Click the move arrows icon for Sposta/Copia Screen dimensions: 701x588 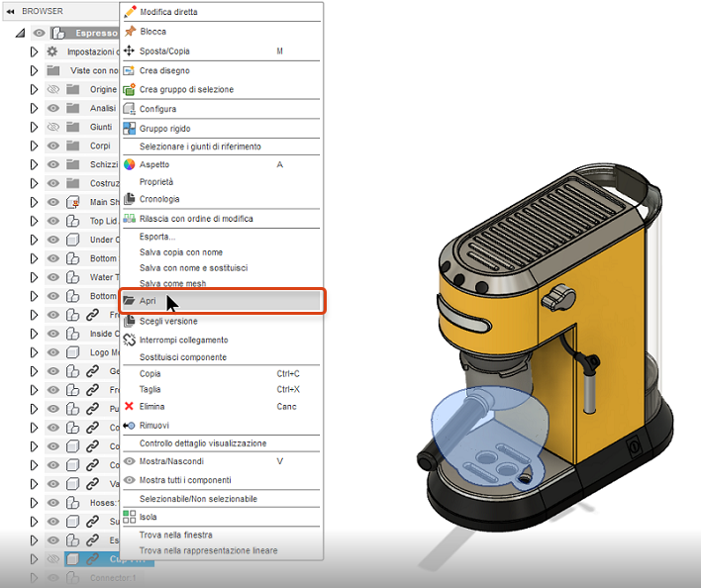129,50
